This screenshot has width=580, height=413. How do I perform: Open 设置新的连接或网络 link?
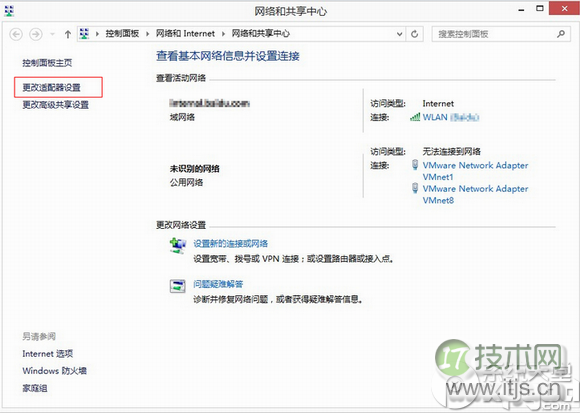tap(230, 244)
